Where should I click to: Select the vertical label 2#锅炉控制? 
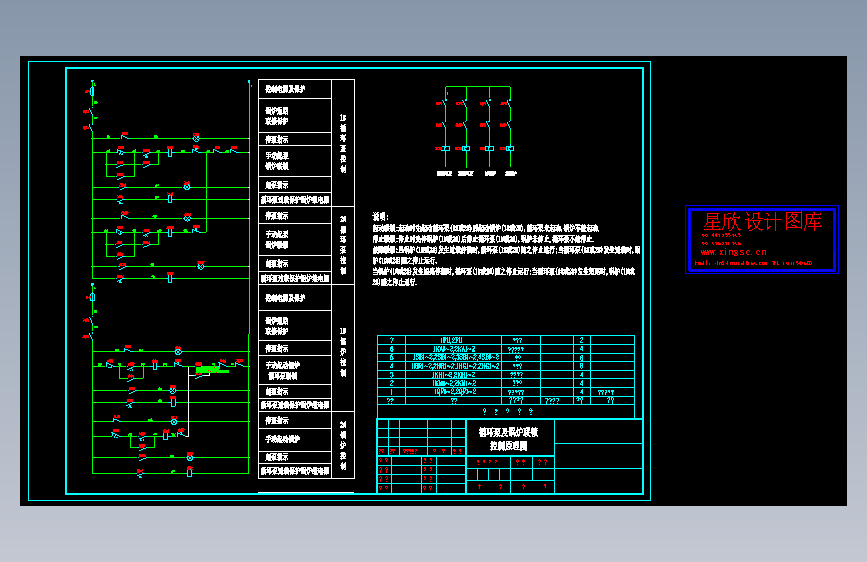point(343,445)
